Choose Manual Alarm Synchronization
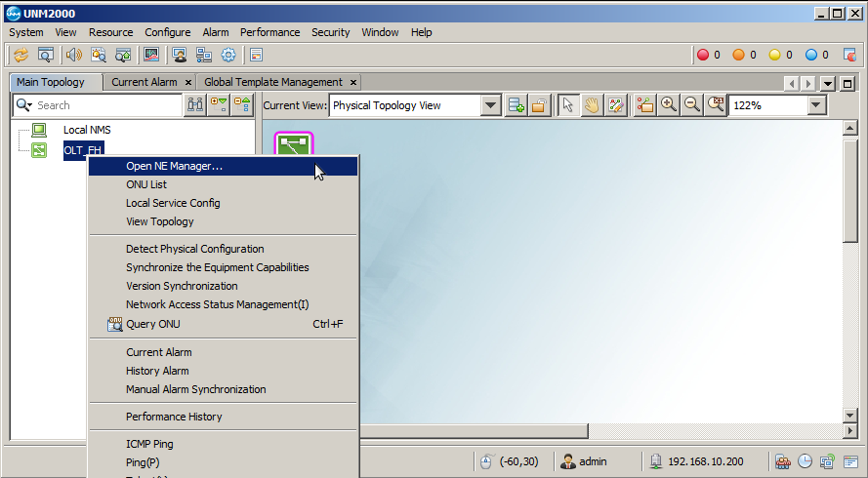The image size is (868, 478). coord(223,389)
